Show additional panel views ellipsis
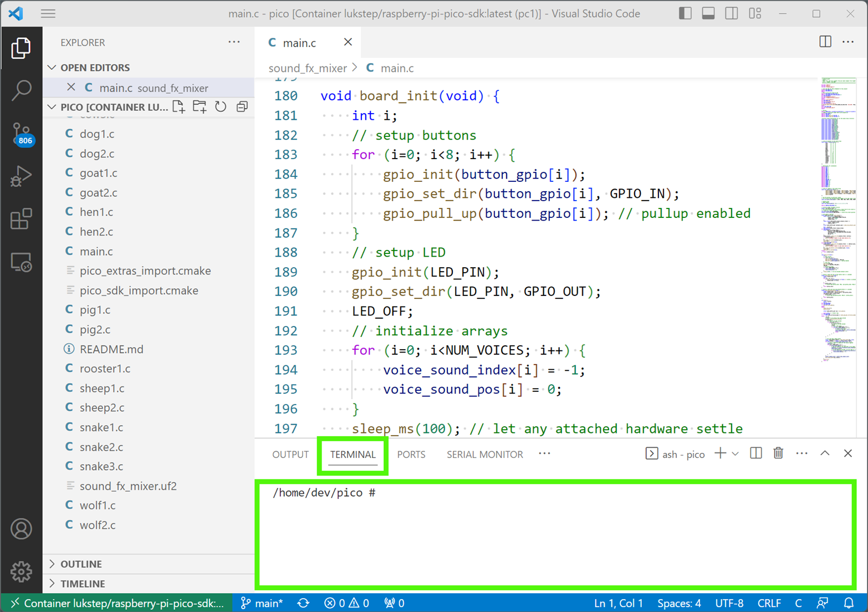The width and height of the screenshot is (868, 612). coord(544,453)
